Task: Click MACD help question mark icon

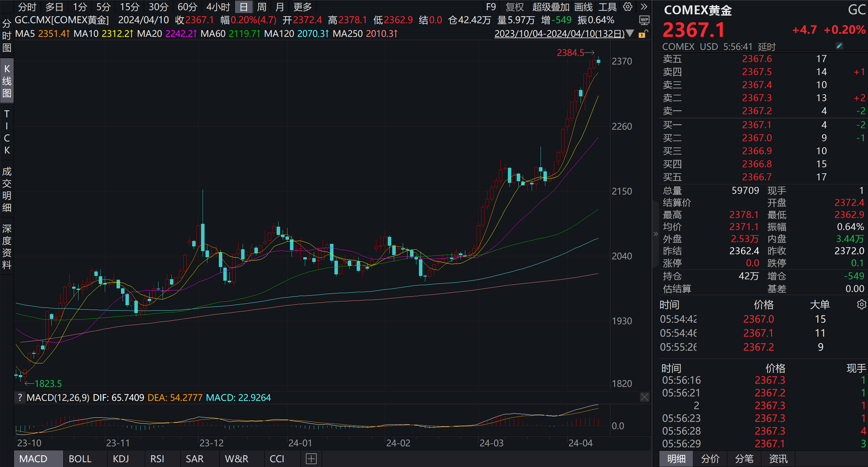Action: pos(20,398)
